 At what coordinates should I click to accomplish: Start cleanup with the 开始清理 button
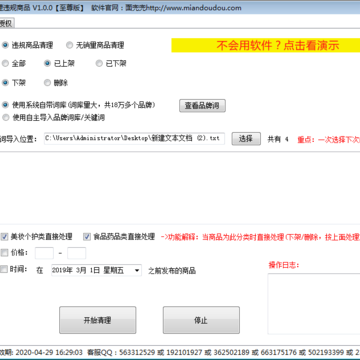click(x=98, y=320)
